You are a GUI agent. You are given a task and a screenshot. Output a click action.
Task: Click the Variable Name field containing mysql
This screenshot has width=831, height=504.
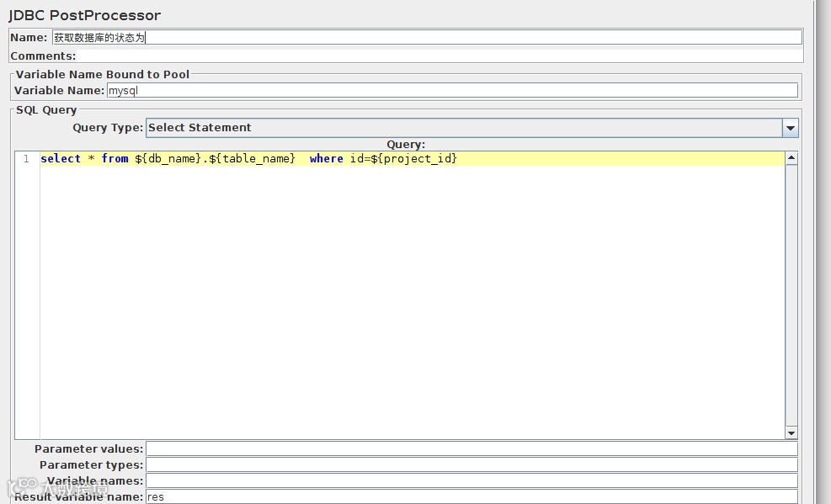(x=453, y=91)
